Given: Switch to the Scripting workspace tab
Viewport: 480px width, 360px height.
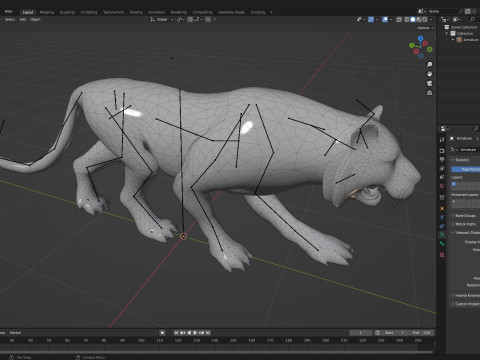Looking at the screenshot, I should pos(258,12).
